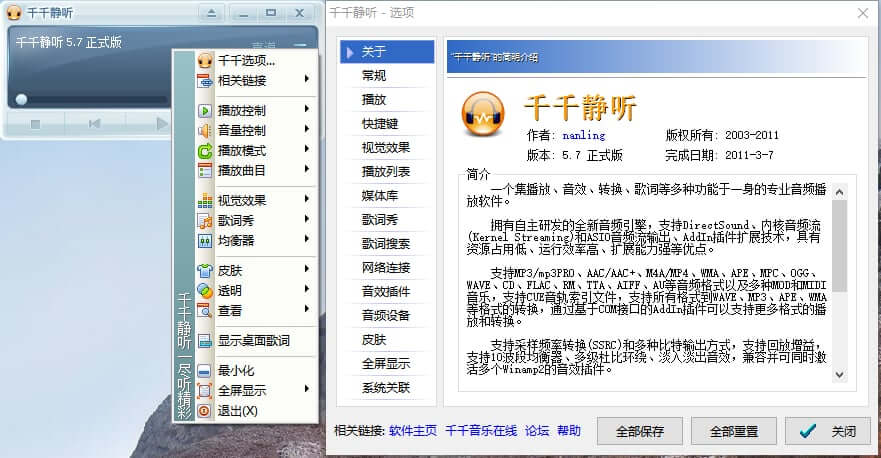The width and height of the screenshot is (881, 458).
Task: Click the player's title bar headphone logo
Action: 14,12
